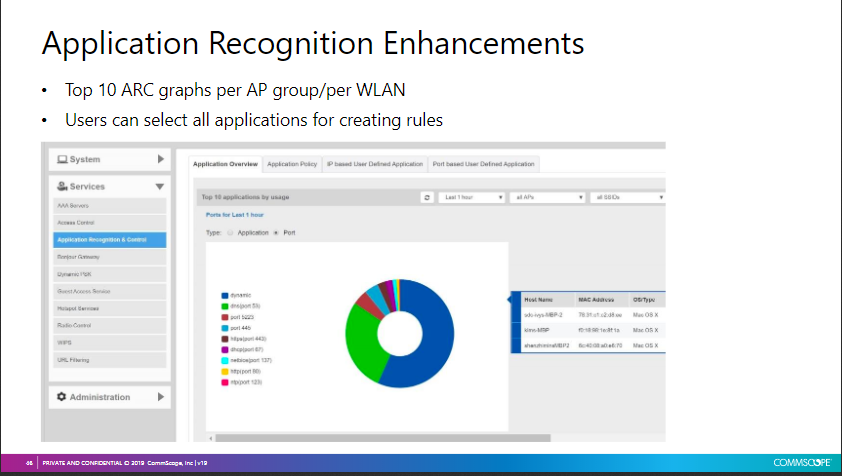Click the Administration gear icon
This screenshot has width=842, height=476.
pos(61,397)
